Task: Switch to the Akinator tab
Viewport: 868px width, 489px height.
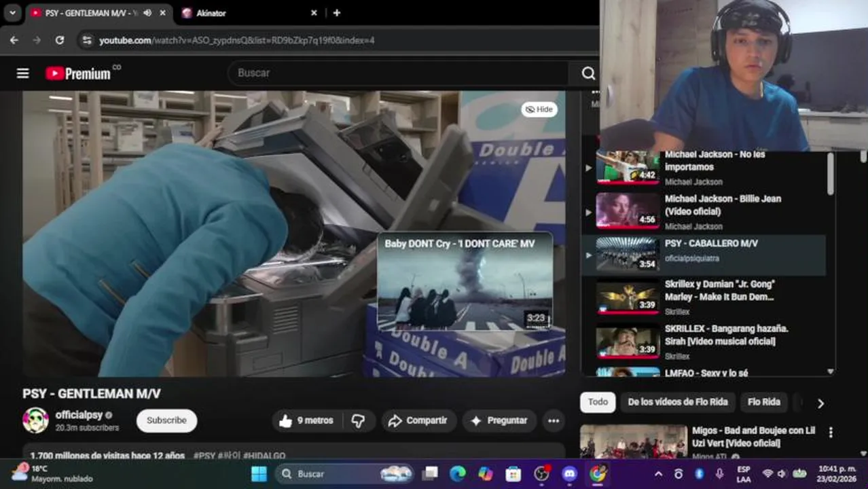Action: tap(248, 13)
